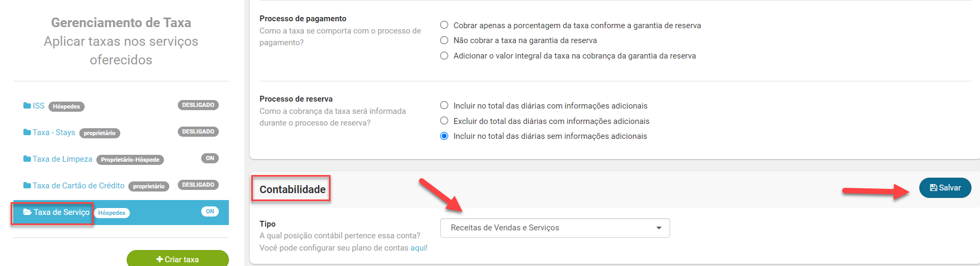Click the plus icon on Criar taxa
This screenshot has height=266, width=980.
click(x=159, y=260)
